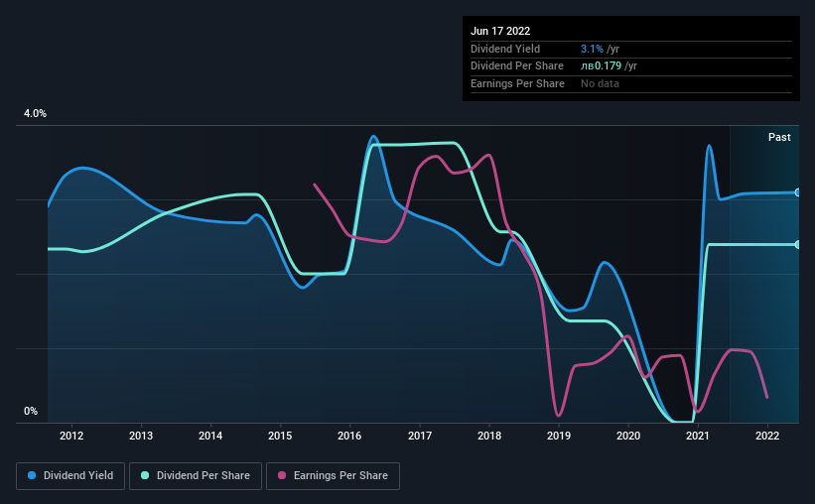Screen dimensions: 815x504
Task: Select the 2014 x-axis label
Action: [x=210, y=436]
